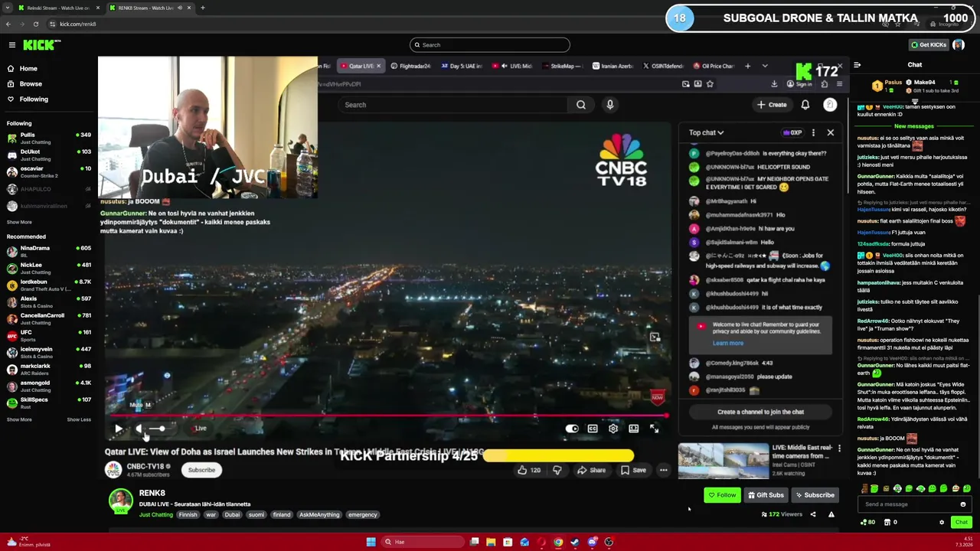Click the Kick search field
Screen dimensions: 980x551
(x=490, y=45)
